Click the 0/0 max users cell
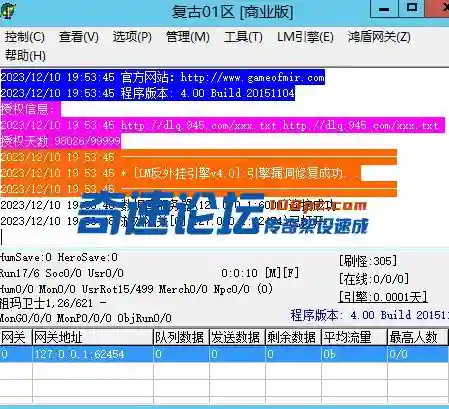 tap(418, 354)
